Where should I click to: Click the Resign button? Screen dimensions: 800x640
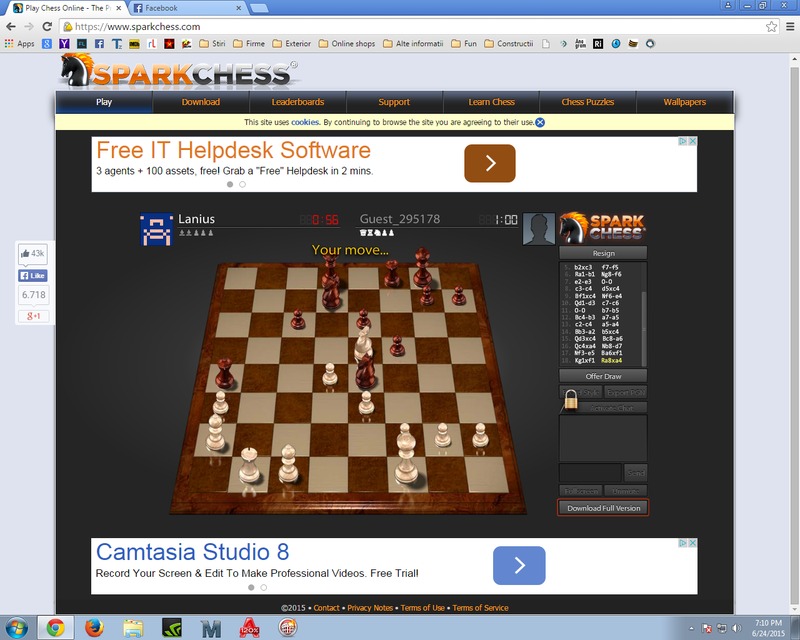604,253
